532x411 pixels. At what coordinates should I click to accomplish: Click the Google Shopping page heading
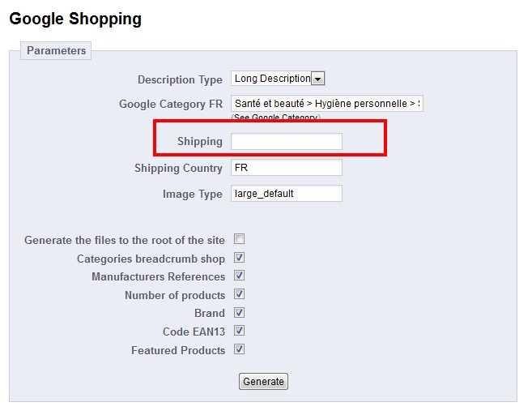click(75, 19)
